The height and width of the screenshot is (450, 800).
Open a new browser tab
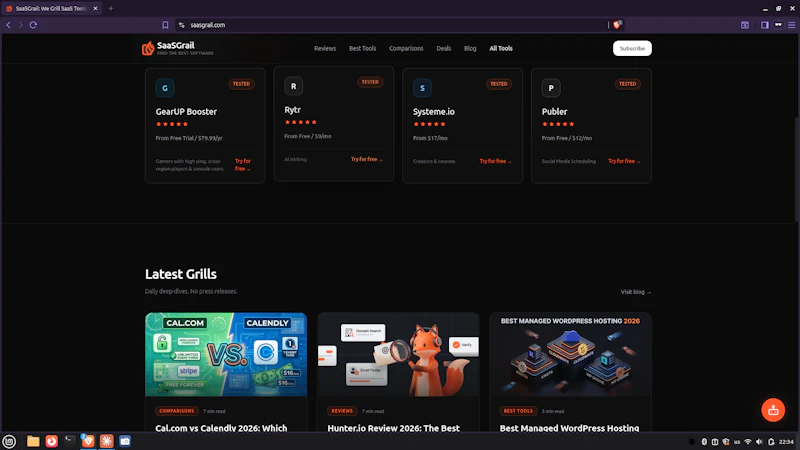tap(111, 9)
